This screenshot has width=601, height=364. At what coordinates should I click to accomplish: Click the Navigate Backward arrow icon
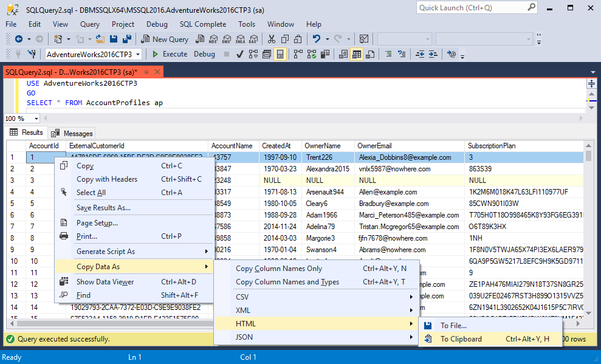[x=18, y=39]
